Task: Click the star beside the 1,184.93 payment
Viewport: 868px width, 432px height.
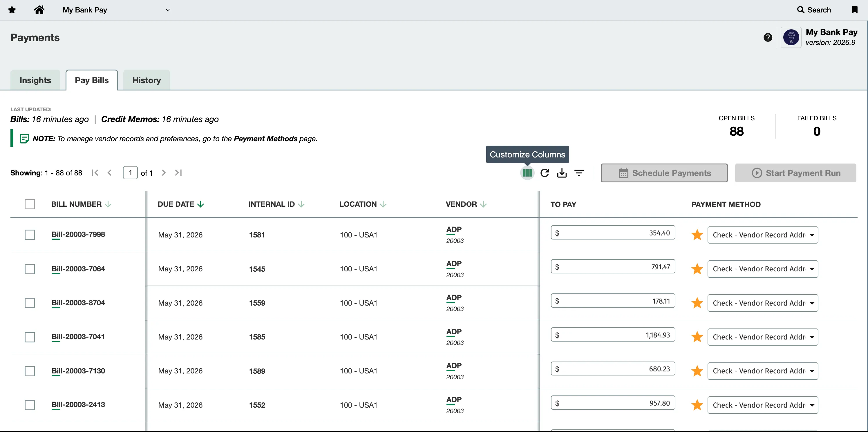Action: pyautogui.click(x=697, y=337)
